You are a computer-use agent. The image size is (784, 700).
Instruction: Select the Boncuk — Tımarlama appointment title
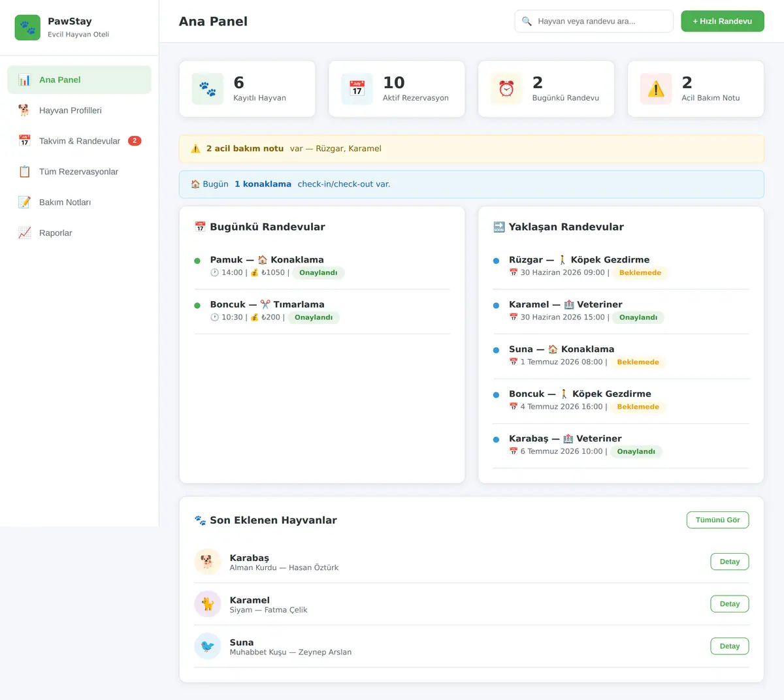267,304
